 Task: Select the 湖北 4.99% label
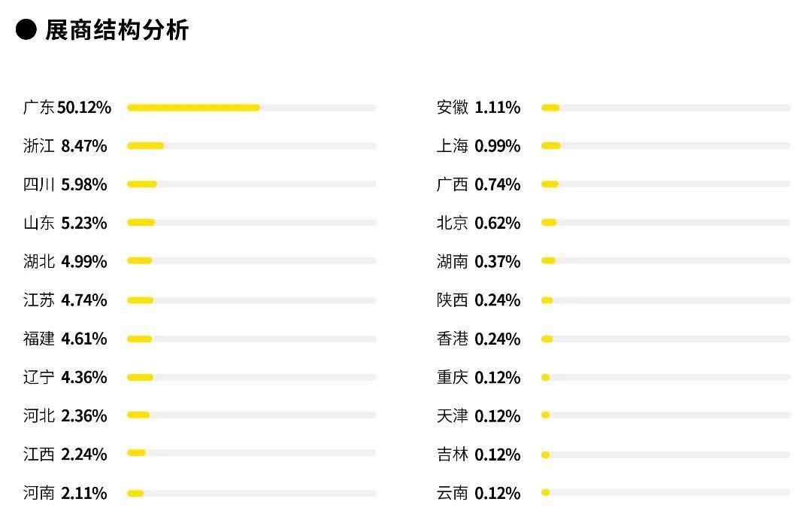coord(65,261)
